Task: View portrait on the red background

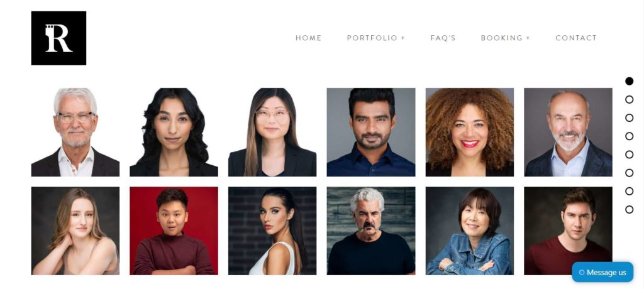Action: tap(174, 231)
